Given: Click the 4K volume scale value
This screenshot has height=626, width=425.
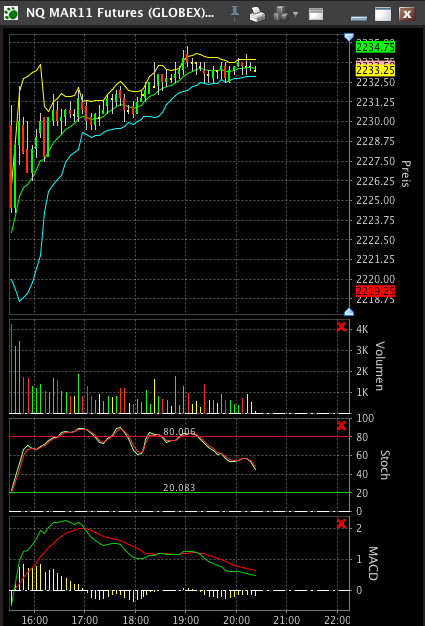Looking at the screenshot, I should [x=362, y=329].
